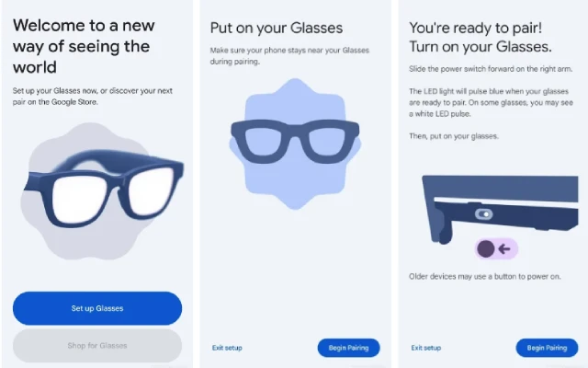The image size is (588, 368).
Task: Click the LED light pulse blue instructions
Action: pyautogui.click(x=491, y=102)
